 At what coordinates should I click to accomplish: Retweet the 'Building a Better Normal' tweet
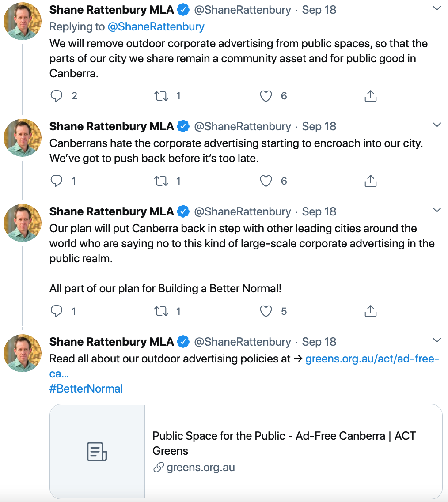tap(161, 311)
